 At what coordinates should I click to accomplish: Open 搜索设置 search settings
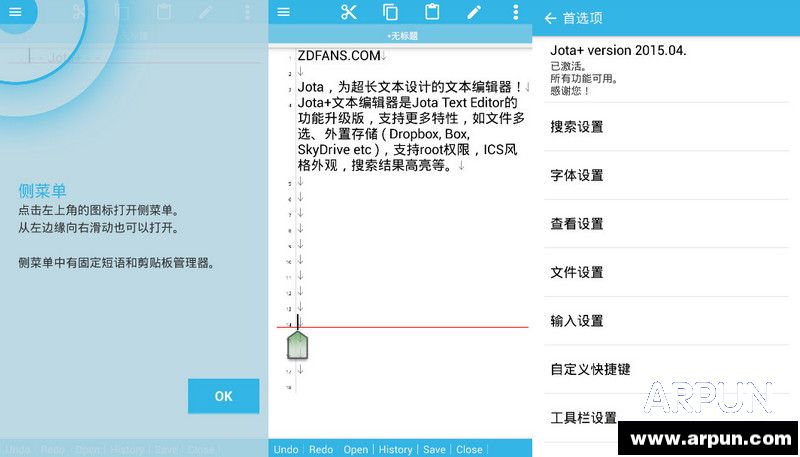(666, 126)
